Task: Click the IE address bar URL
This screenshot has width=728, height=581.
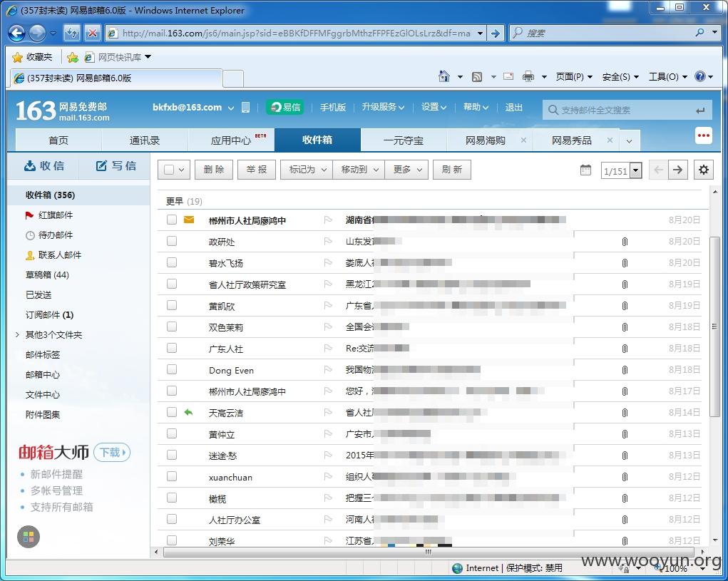Action: pos(296,34)
